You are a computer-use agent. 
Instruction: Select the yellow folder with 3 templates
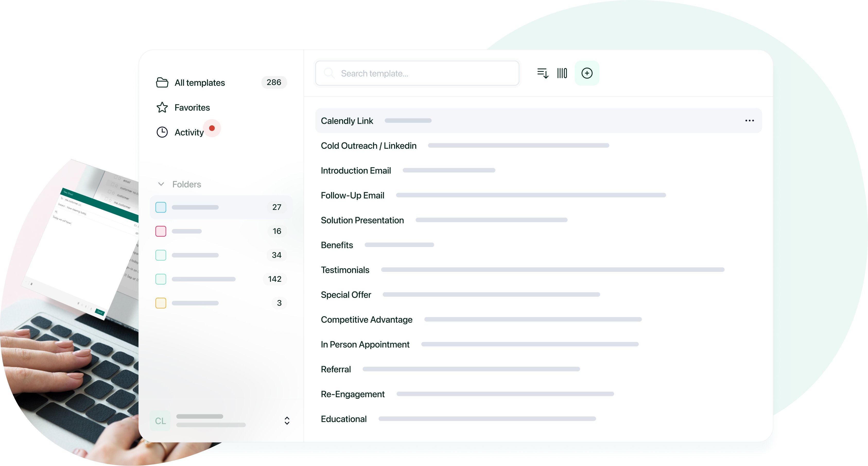(221, 303)
